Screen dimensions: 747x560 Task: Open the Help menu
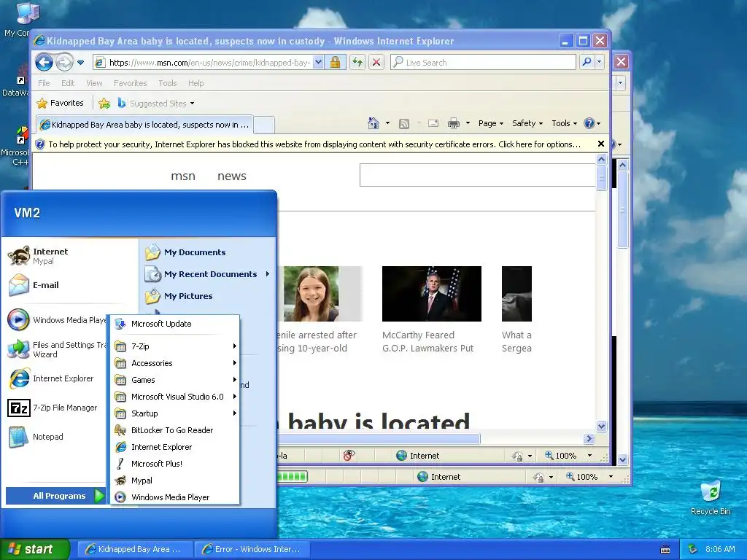coord(196,83)
